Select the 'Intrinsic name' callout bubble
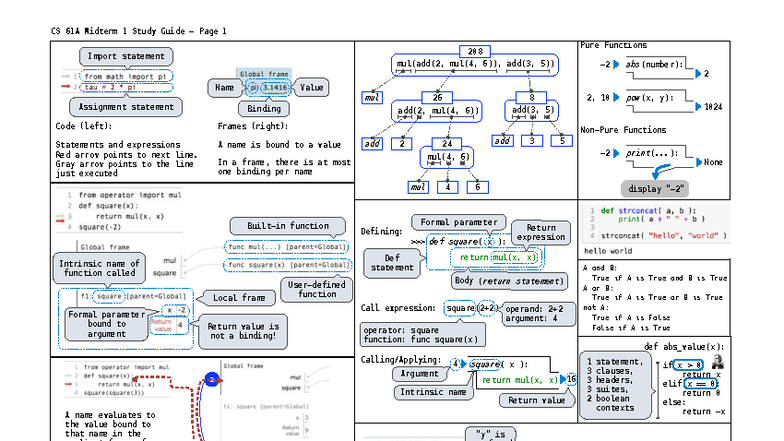Image resolution: width=784 pixels, height=441 pixels. click(433, 392)
